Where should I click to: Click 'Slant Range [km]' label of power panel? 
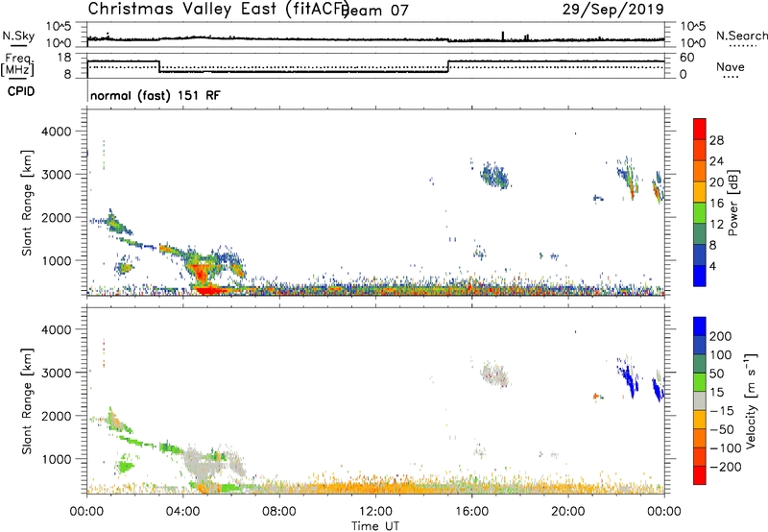coord(27,203)
